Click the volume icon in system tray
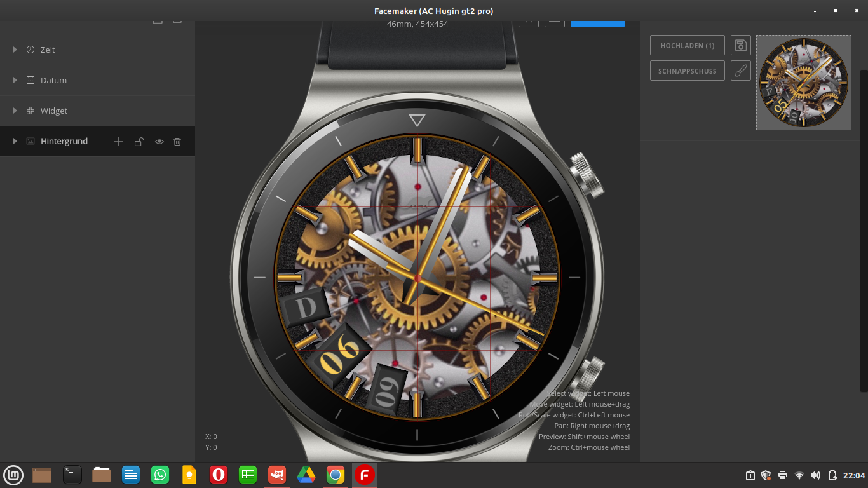Viewport: 868px width, 488px height. pyautogui.click(x=815, y=475)
